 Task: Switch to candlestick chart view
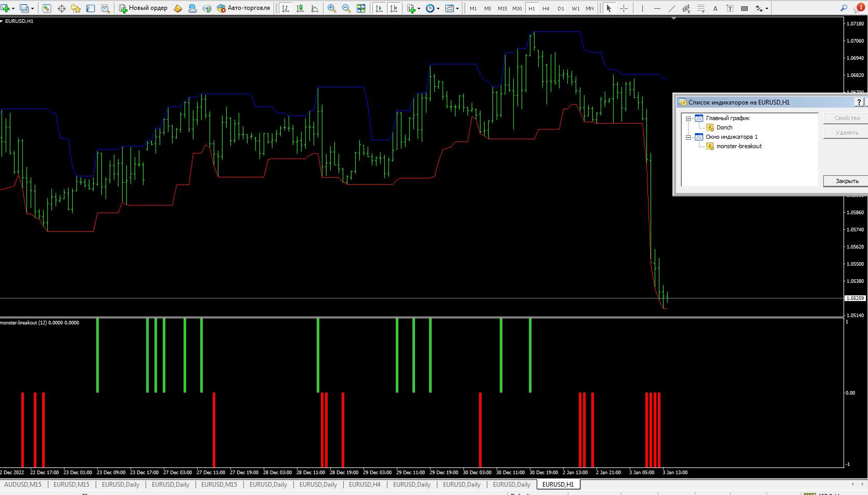[x=300, y=8]
